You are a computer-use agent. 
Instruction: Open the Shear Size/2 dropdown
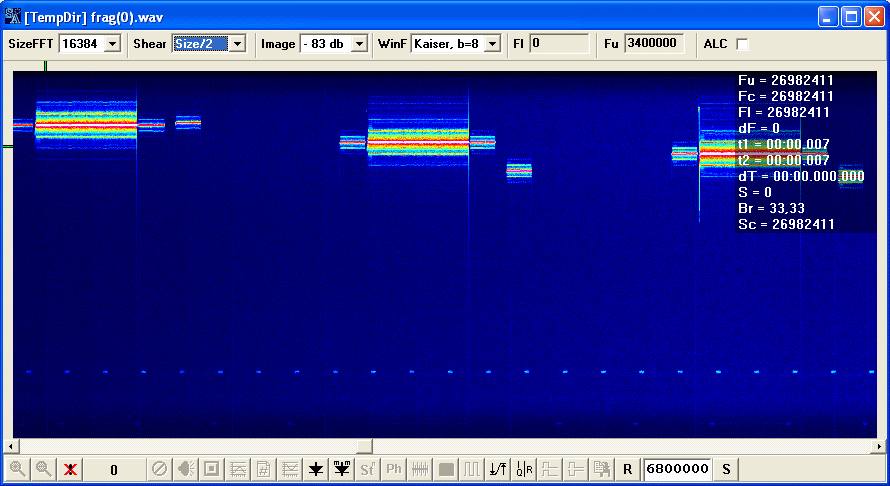(x=238, y=44)
